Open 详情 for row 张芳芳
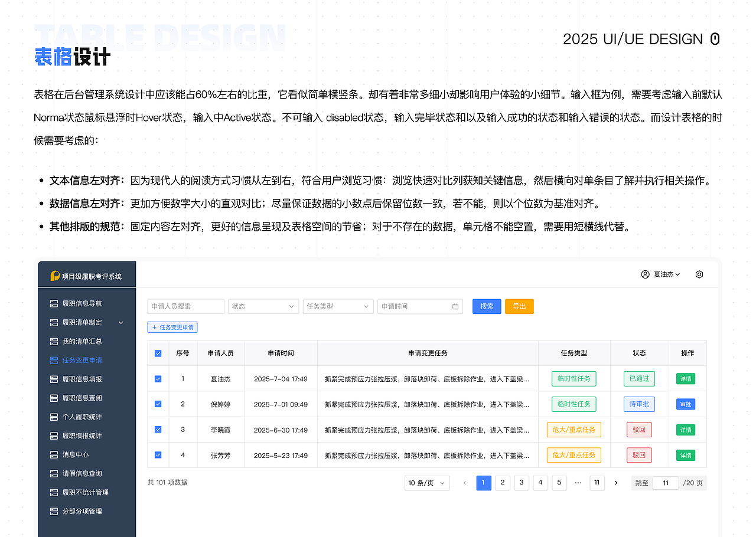Screen dimensions: 756x537 [686, 455]
